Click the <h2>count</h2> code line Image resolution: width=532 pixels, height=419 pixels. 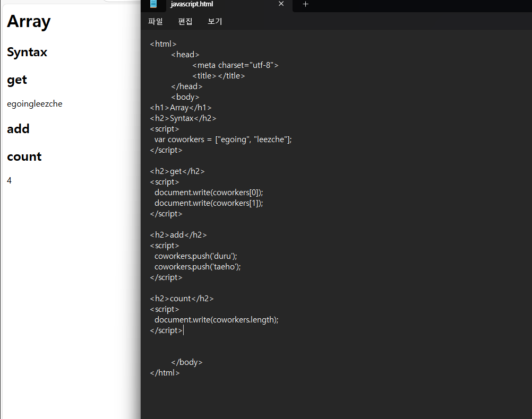[182, 299]
